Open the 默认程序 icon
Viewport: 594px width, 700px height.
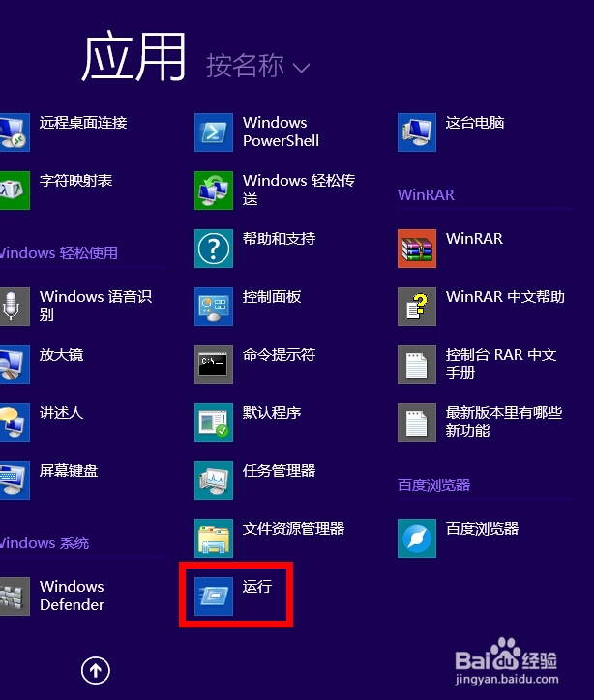(214, 423)
